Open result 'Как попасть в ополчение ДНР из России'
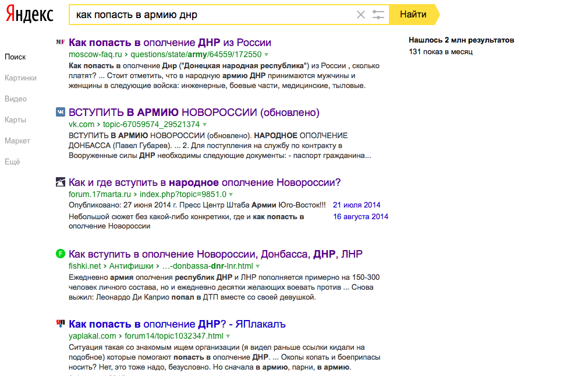Image resolution: width=588 pixels, height=376 pixels. pyautogui.click(x=170, y=43)
